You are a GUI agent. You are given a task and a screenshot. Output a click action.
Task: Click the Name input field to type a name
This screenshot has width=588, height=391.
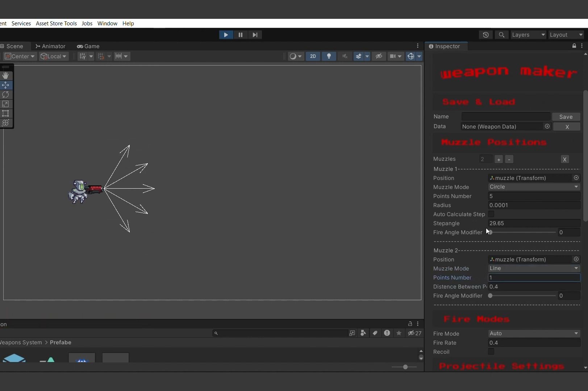click(x=506, y=117)
